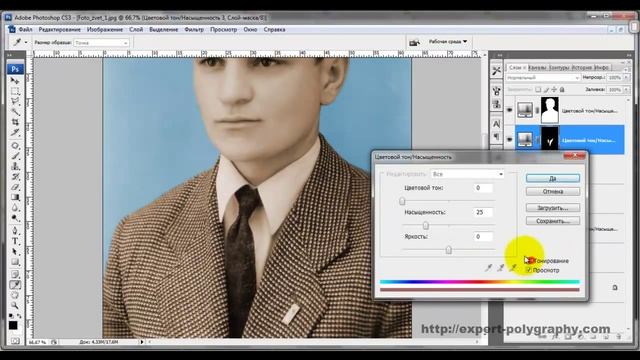Select the History Brush tool

pos(15,176)
